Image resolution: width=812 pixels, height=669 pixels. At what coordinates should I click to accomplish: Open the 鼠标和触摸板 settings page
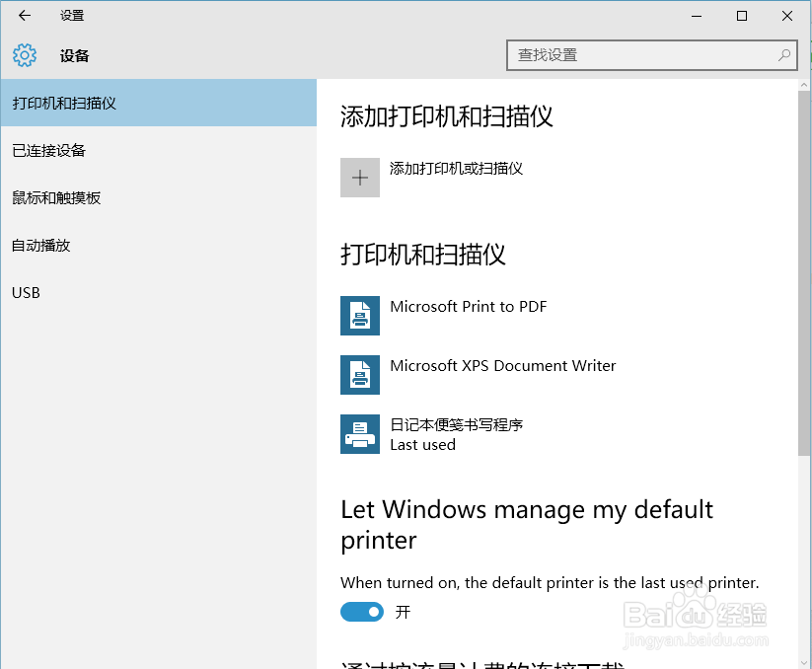(51, 197)
